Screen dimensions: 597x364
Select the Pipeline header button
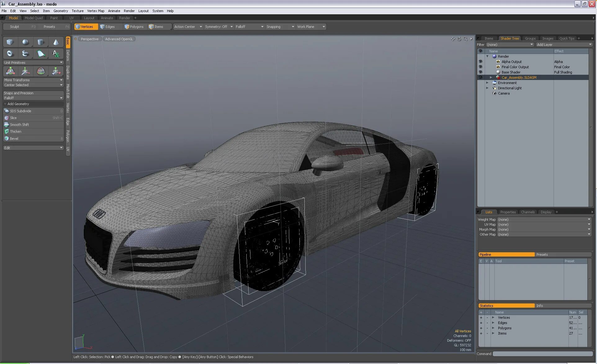[506, 255]
